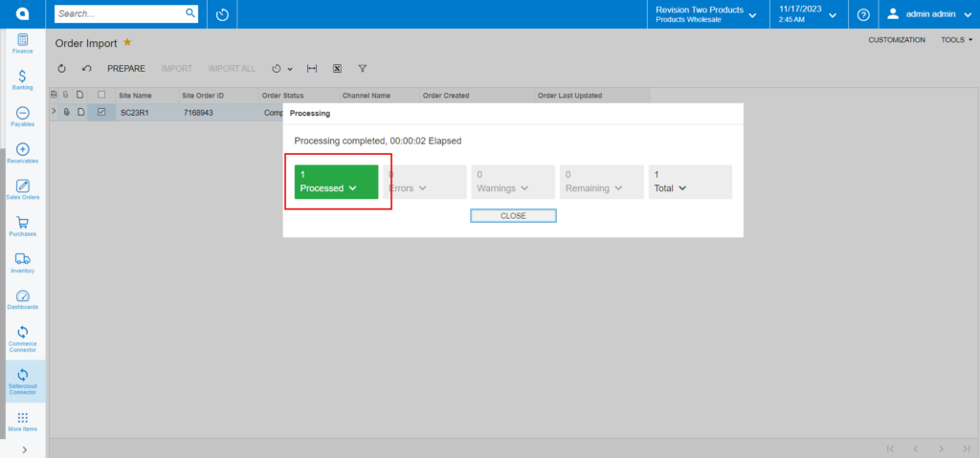Toggle the select-all header checkbox
Image resolution: width=980 pixels, height=458 pixels.
pyautogui.click(x=101, y=95)
